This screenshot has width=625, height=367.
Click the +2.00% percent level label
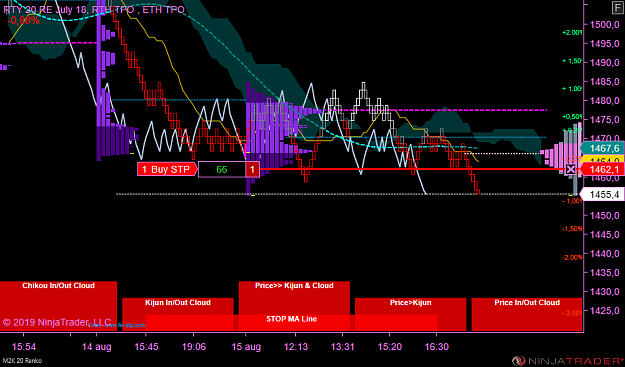click(572, 33)
